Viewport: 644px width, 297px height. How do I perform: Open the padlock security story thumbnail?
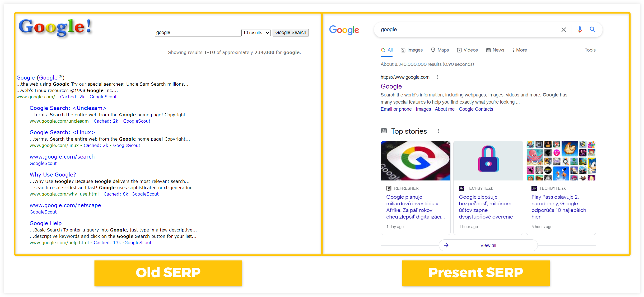[488, 161]
